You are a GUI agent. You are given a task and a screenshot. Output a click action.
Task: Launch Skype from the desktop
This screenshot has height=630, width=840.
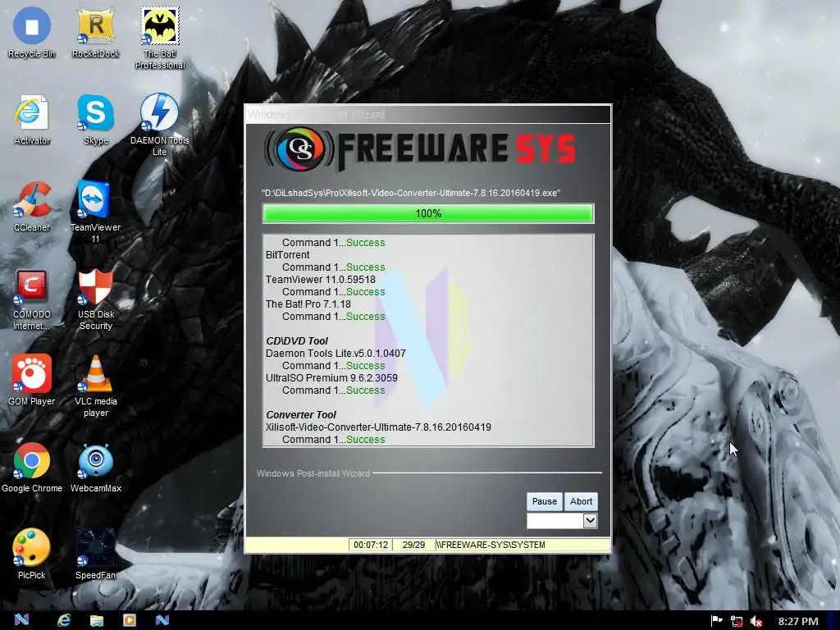point(95,120)
